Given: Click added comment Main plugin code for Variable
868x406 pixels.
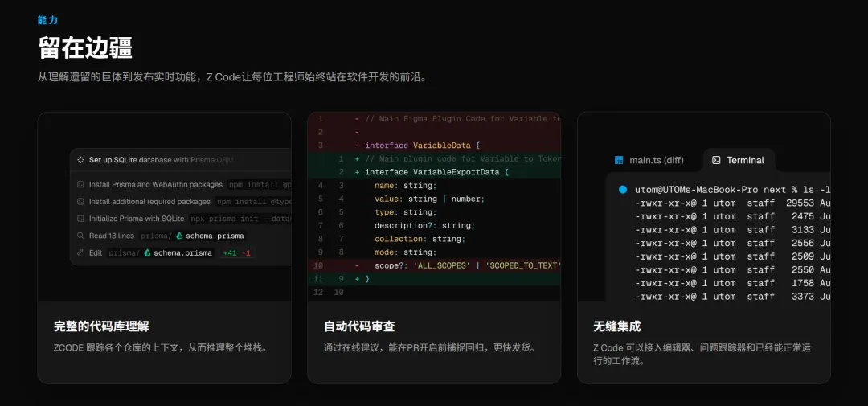Looking at the screenshot, I should click(434, 158).
